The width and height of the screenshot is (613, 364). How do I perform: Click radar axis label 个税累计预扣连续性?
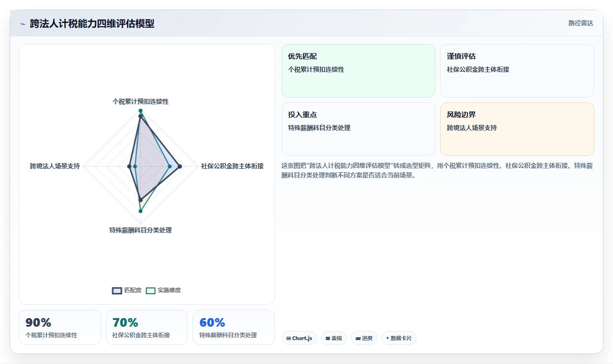pos(140,101)
